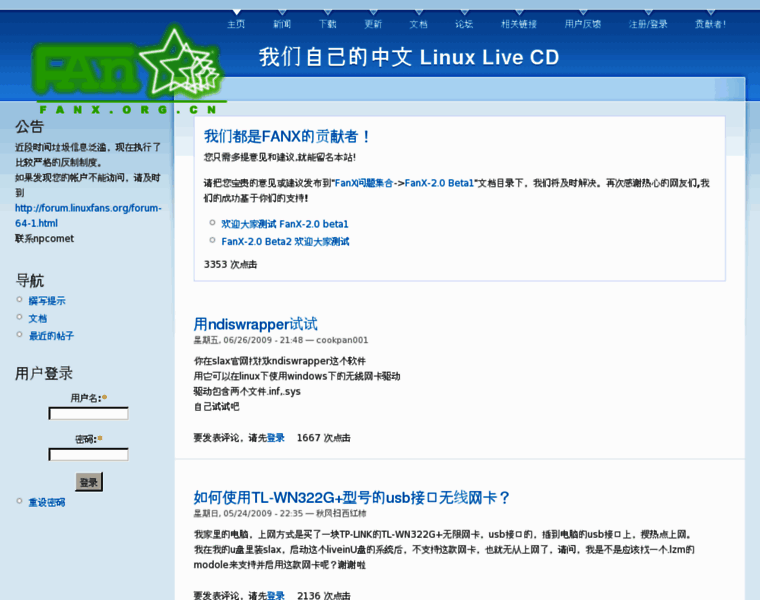
Task: Open the 主页 (Home) menu item
Action: pyautogui.click(x=236, y=24)
